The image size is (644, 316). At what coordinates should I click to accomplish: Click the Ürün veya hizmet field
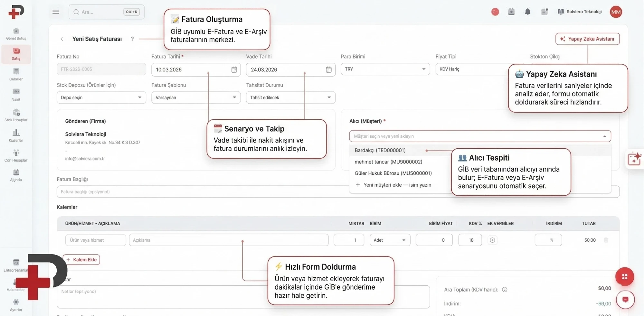tap(95, 240)
